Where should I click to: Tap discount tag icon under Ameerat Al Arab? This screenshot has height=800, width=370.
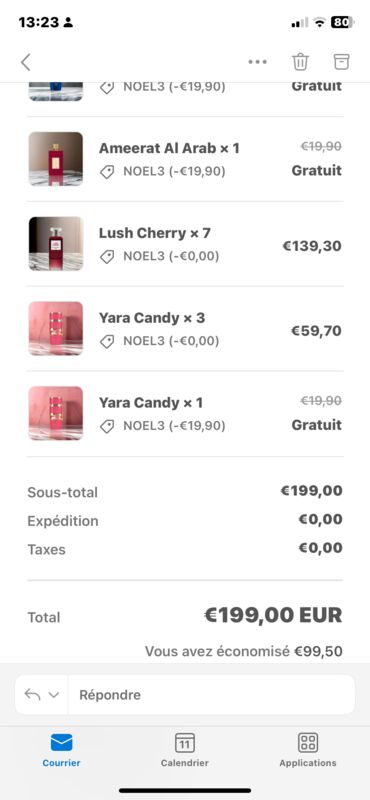[107, 172]
